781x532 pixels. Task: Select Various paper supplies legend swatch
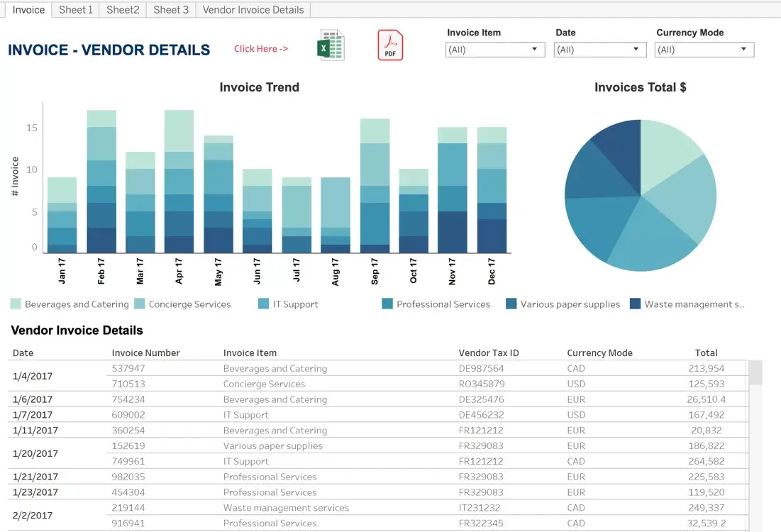[x=511, y=304]
